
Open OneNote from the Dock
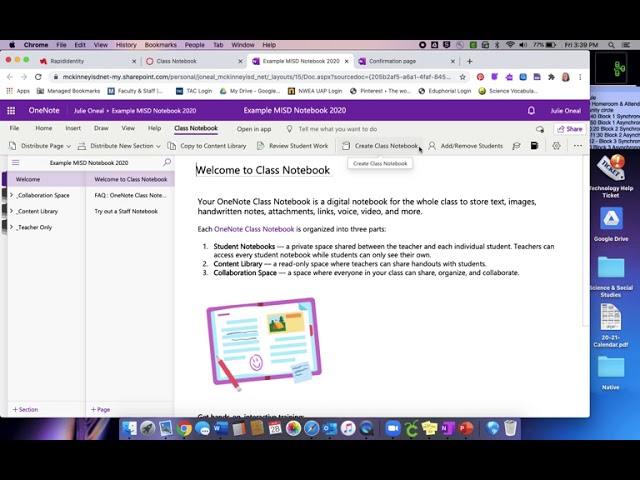pyautogui.click(x=447, y=428)
